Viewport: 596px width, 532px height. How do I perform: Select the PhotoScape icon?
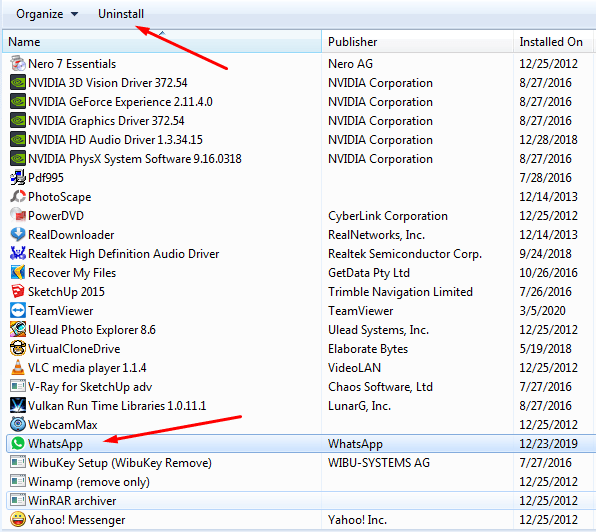point(18,196)
